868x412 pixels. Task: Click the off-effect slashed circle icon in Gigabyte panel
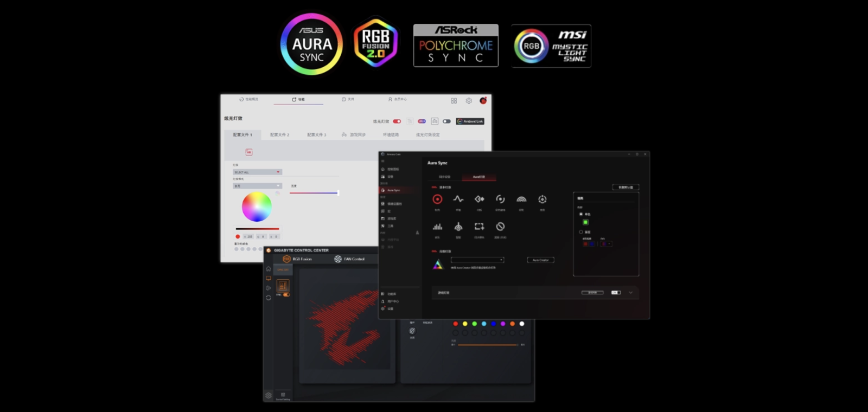click(x=412, y=331)
